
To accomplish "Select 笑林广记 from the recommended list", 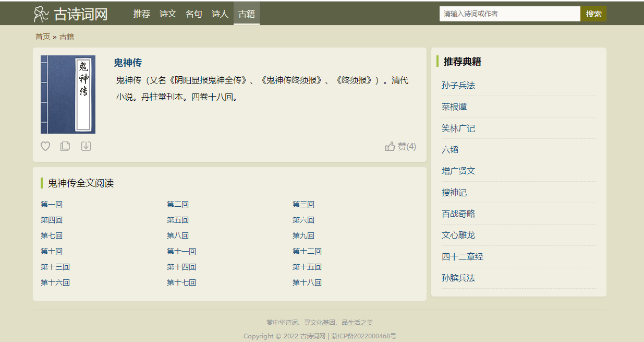I will tap(458, 128).
